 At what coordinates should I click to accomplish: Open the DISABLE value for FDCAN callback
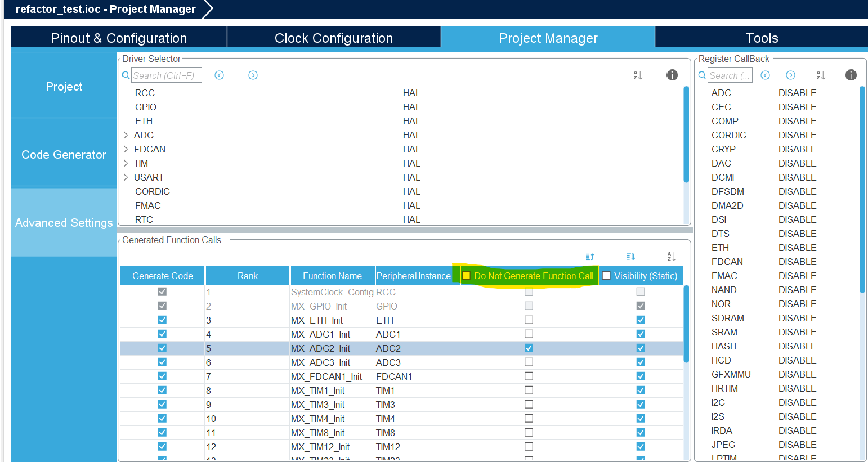(x=797, y=262)
